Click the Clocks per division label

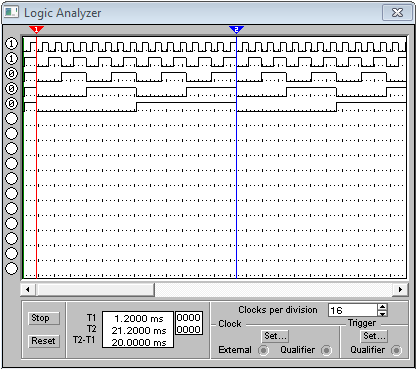[278, 310]
